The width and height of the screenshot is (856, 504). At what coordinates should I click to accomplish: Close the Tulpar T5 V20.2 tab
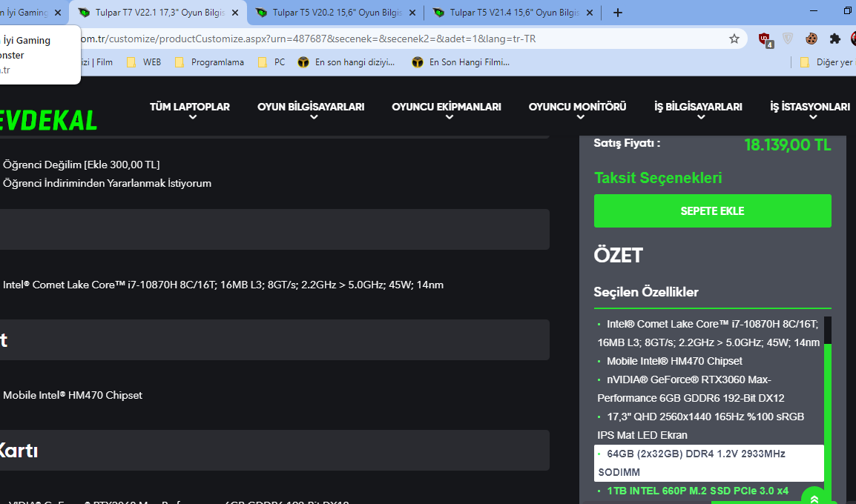(x=412, y=13)
